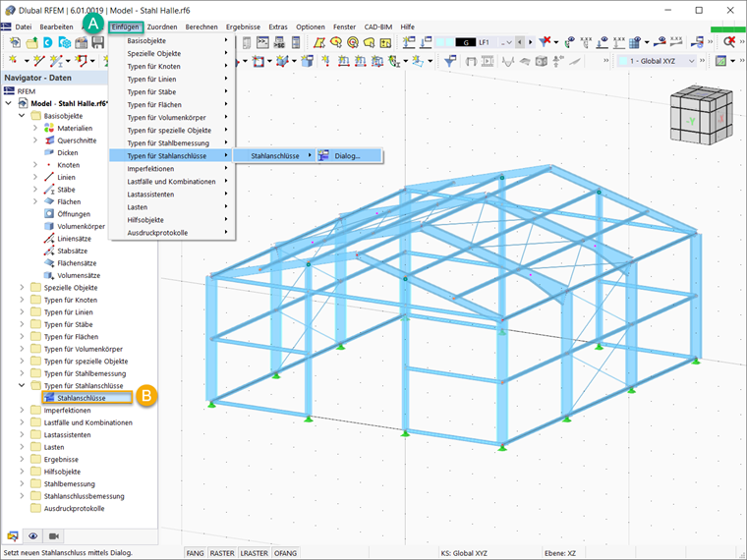This screenshot has height=560, width=747.
Task: Click the new polyline tool icon
Action: coord(82,61)
